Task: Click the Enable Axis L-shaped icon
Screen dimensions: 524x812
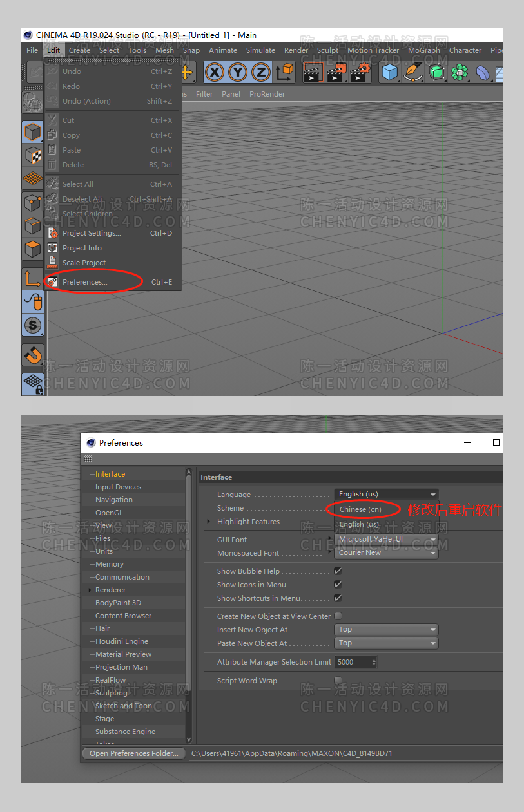Action: (x=33, y=279)
